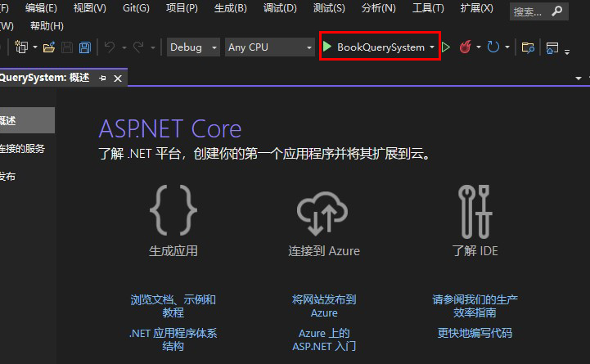Expand the Redo history dropdown arrow
This screenshot has width=590, height=364.
[x=153, y=47]
